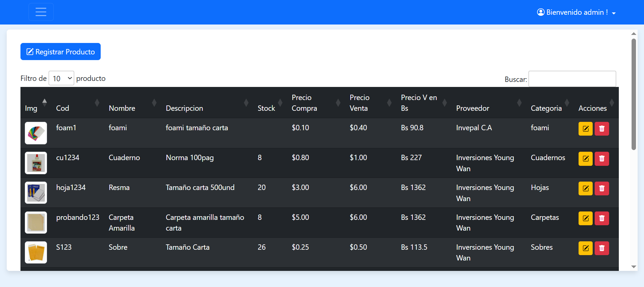Focus the Buscar search field
Viewport: 644px width, 287px height.
pyautogui.click(x=572, y=79)
